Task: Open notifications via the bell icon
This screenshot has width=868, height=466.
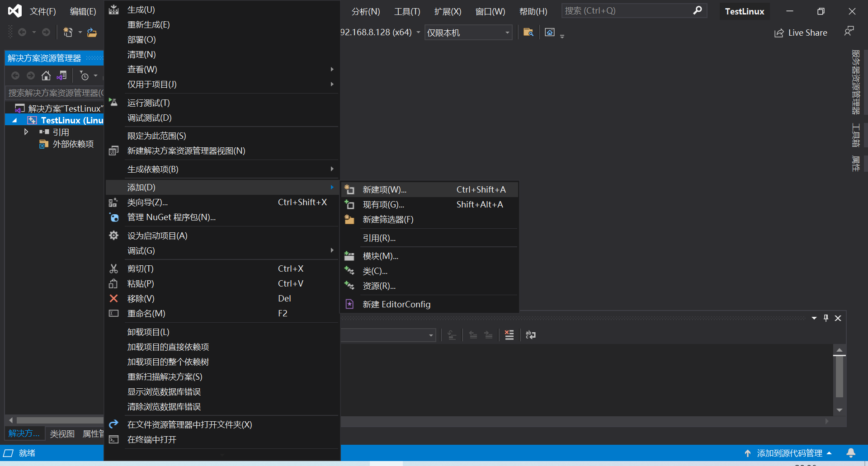Action: [x=852, y=453]
